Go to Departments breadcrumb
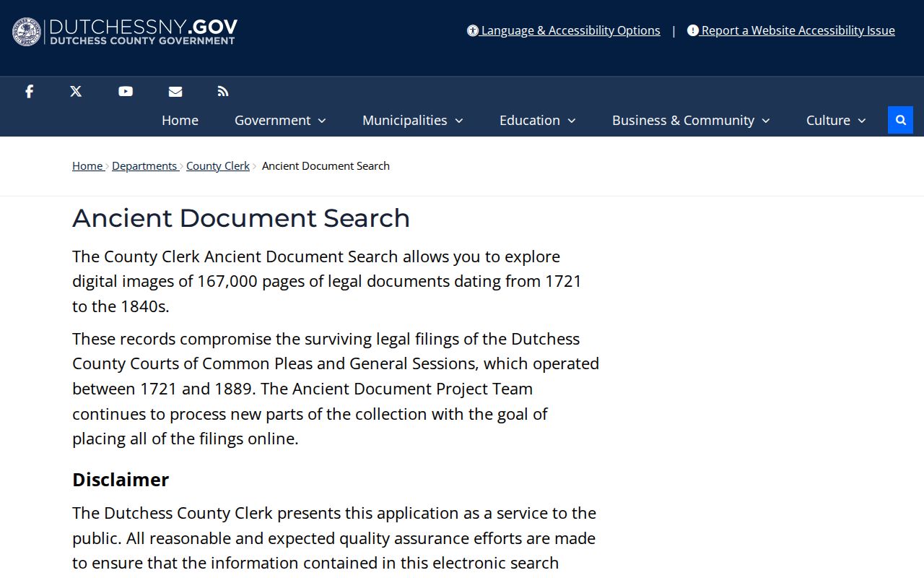The height and width of the screenshot is (578, 924). tap(144, 165)
